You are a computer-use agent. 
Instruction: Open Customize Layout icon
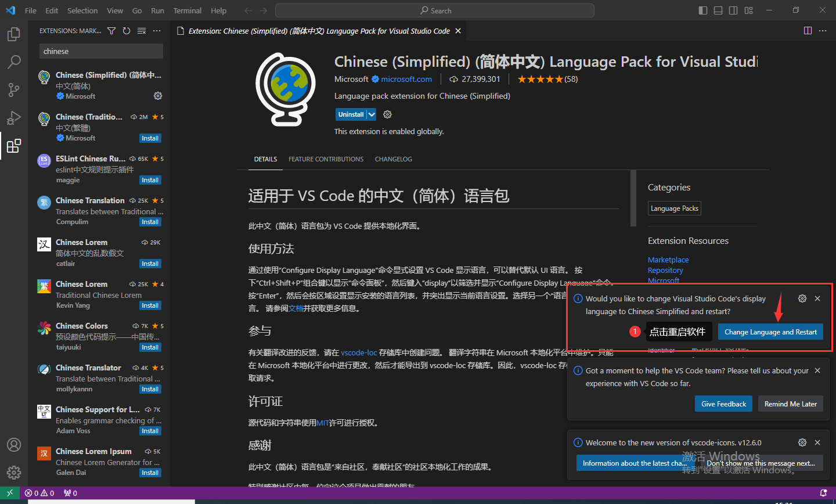748,10
